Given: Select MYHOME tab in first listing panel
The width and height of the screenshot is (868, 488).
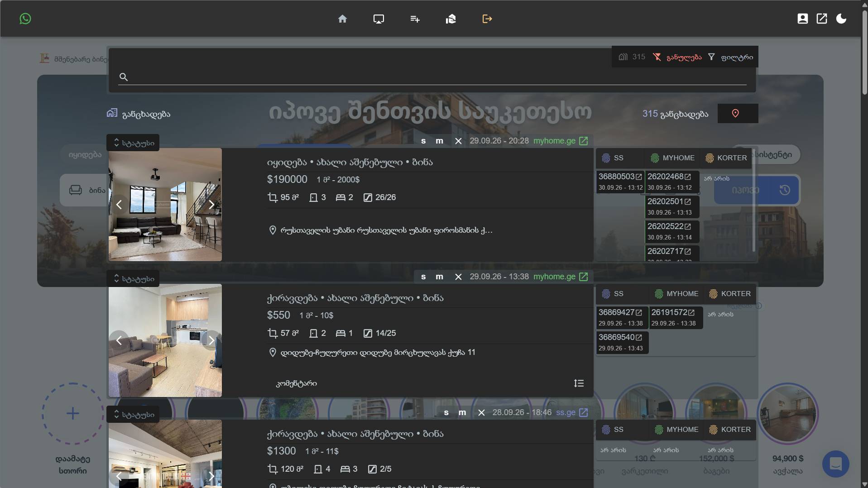Looking at the screenshot, I should 672,158.
